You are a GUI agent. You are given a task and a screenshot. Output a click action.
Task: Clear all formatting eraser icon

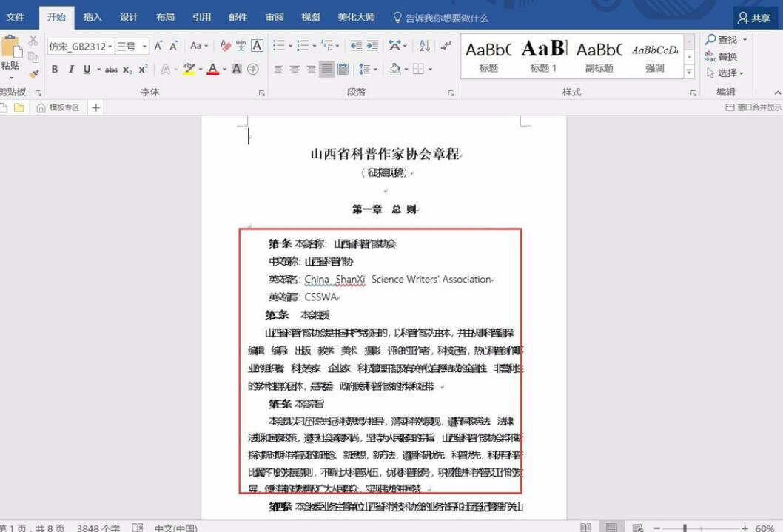tap(225, 46)
